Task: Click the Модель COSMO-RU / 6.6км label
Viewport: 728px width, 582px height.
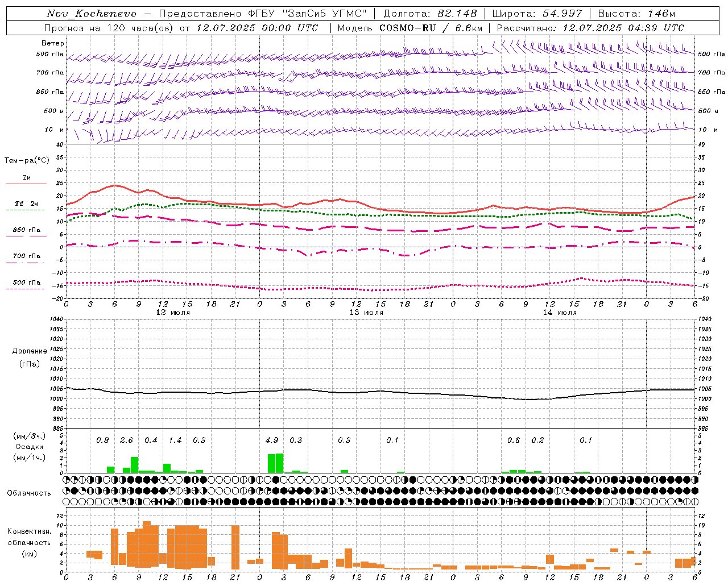Action: pyautogui.click(x=409, y=28)
